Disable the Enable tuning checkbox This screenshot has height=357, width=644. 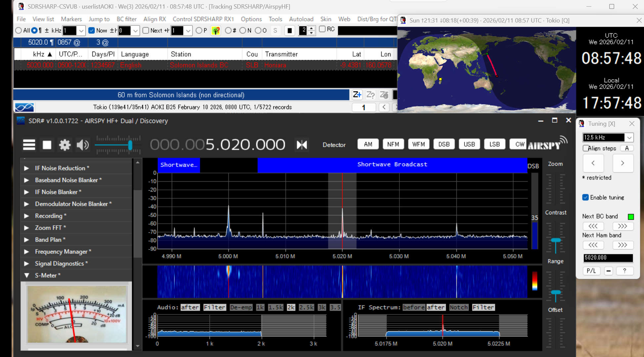click(x=585, y=198)
